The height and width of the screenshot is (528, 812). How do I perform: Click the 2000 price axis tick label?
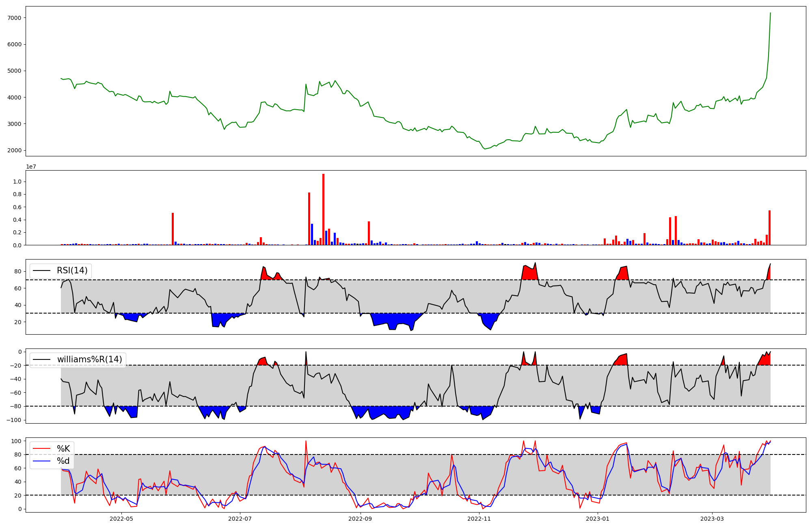pos(14,150)
